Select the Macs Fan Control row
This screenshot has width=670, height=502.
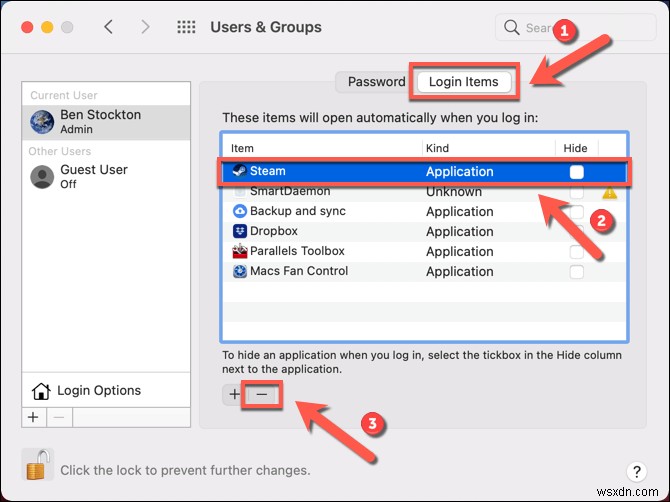(x=424, y=272)
